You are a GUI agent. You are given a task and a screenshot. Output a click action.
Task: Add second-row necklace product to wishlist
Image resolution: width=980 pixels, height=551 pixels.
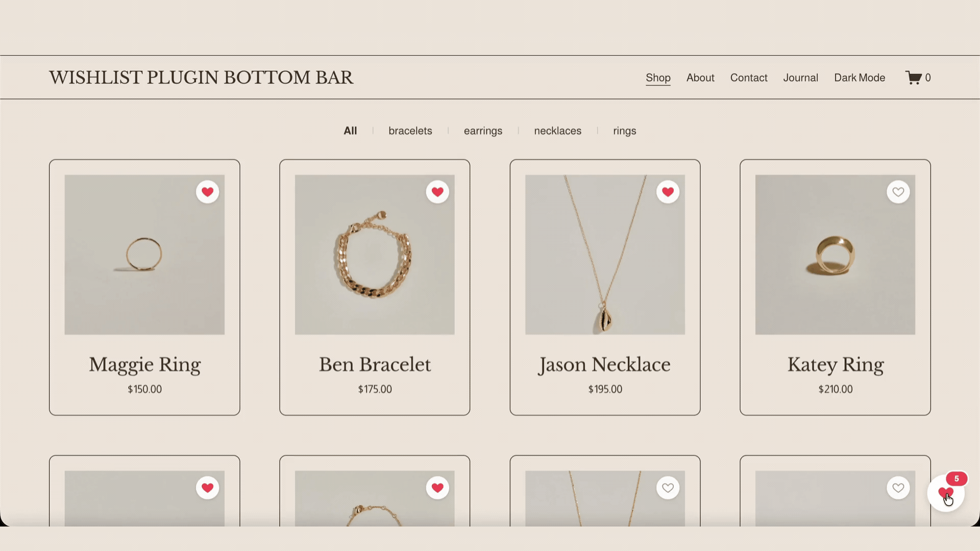coord(668,488)
